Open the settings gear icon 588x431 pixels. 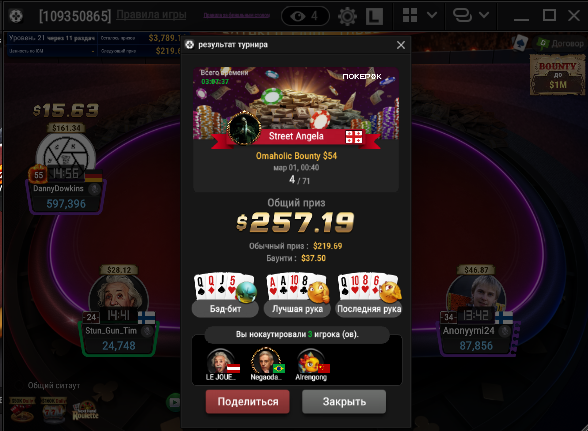tap(347, 16)
